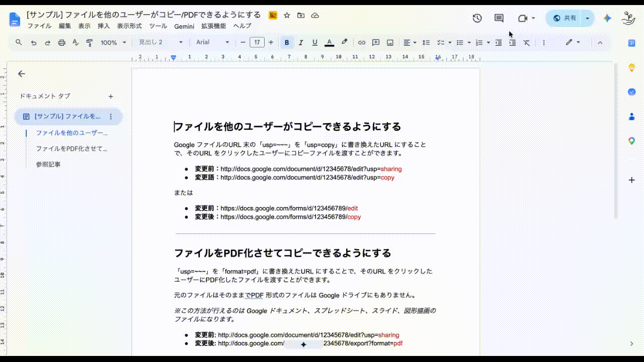Viewport: 644px width, 362px height.
Task: Open Google Calendar in side panel
Action: click(631, 43)
